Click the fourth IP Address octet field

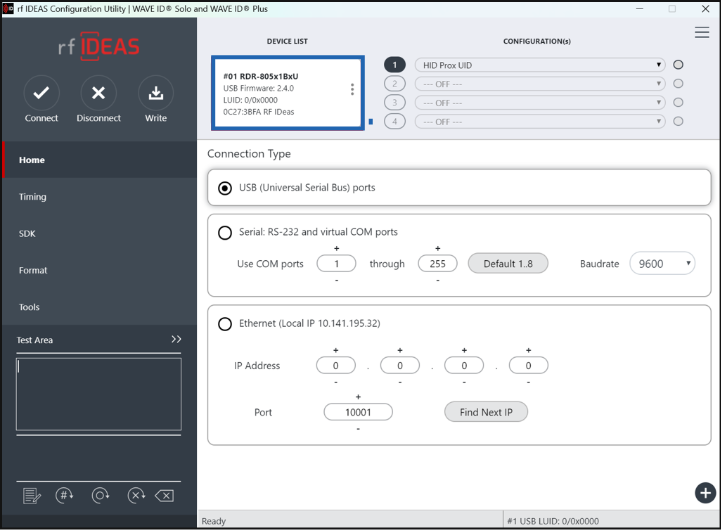[x=528, y=365]
